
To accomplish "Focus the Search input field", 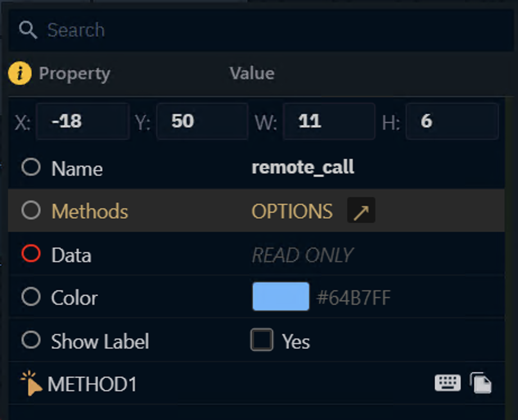I will click(x=140, y=30).
